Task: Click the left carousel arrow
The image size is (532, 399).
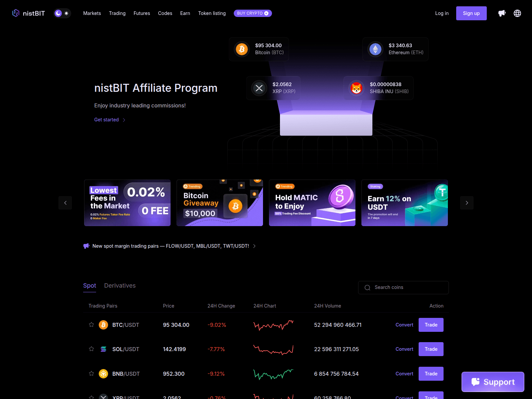Action: tap(65, 203)
